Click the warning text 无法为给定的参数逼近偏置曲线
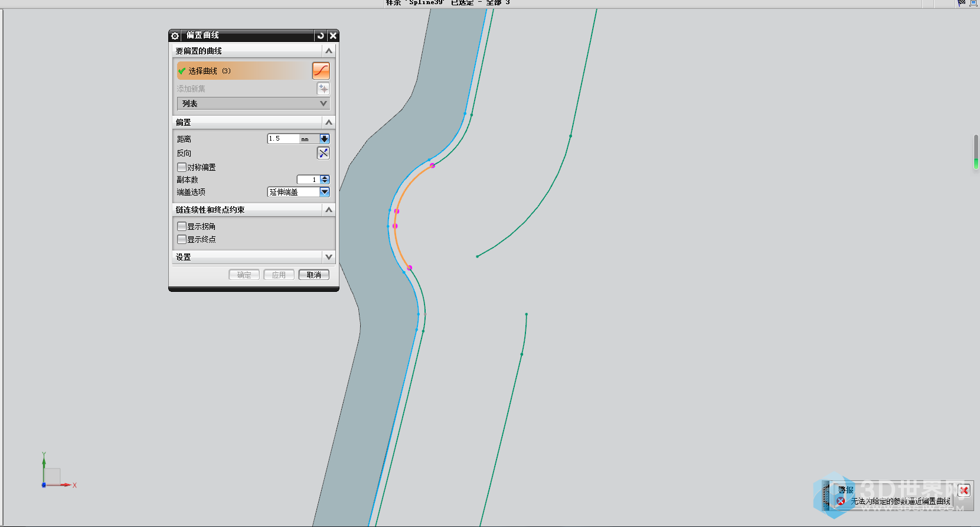Viewport: 980px width, 527px height. coord(901,501)
